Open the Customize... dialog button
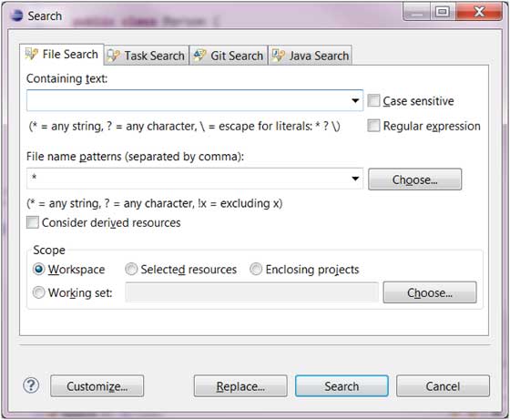The height and width of the screenshot is (420, 510). pyautogui.click(x=97, y=386)
